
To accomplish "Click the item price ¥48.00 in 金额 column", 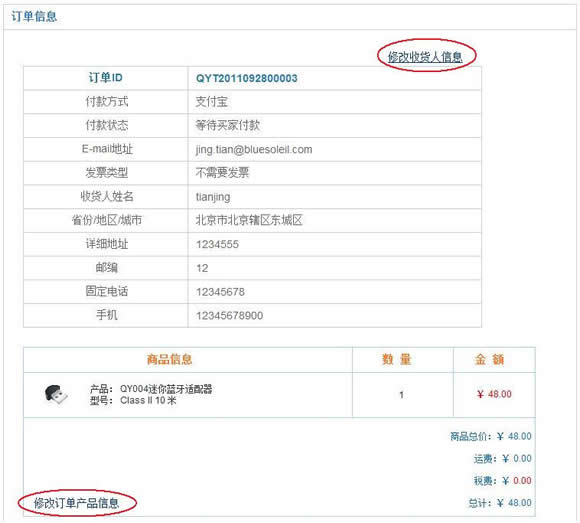I will 494,394.
